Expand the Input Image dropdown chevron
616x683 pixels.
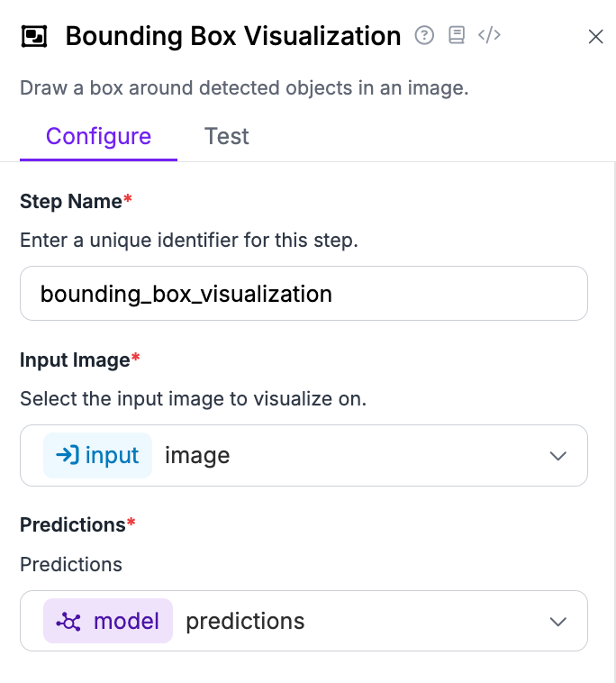pyautogui.click(x=558, y=456)
